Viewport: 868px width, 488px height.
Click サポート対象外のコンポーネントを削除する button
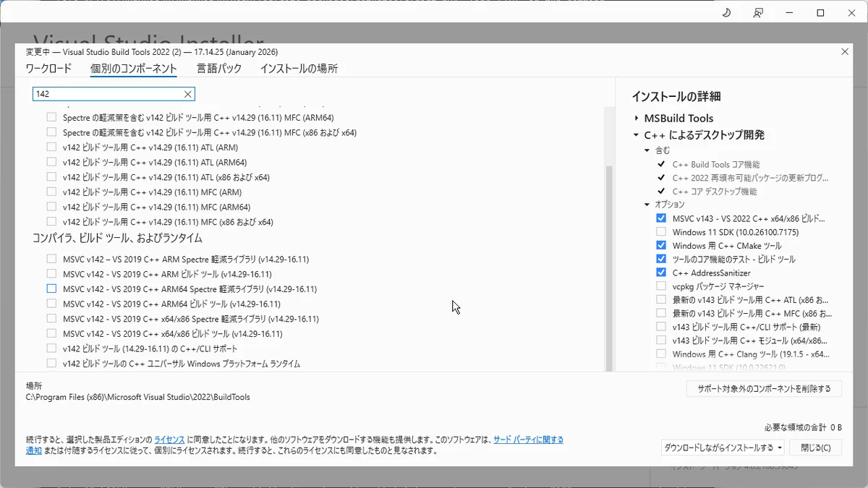tap(764, 389)
